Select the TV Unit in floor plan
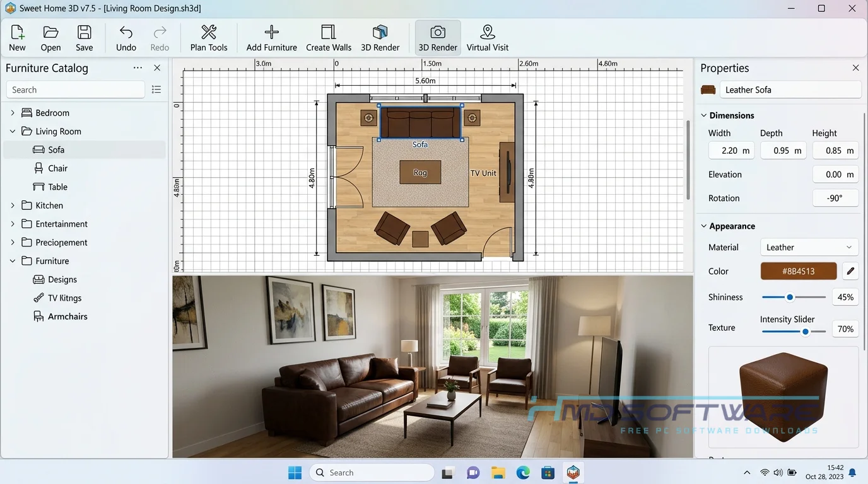 coord(507,173)
